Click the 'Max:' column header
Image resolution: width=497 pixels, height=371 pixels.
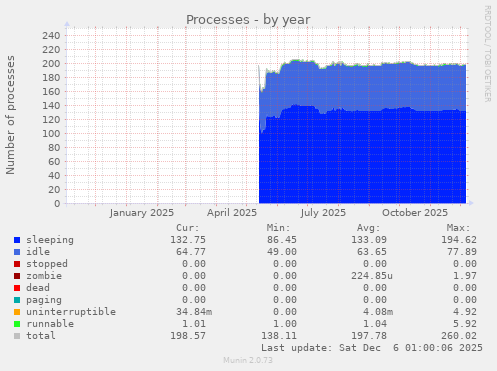(459, 228)
